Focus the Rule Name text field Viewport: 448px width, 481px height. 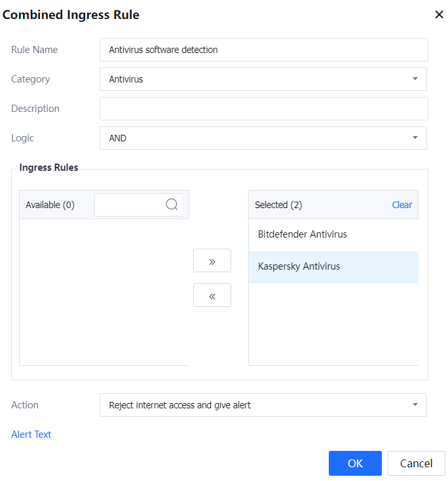tap(263, 50)
